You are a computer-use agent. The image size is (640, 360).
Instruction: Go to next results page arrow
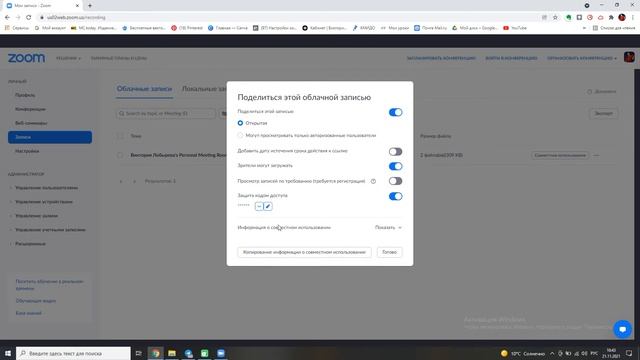click(x=134, y=181)
